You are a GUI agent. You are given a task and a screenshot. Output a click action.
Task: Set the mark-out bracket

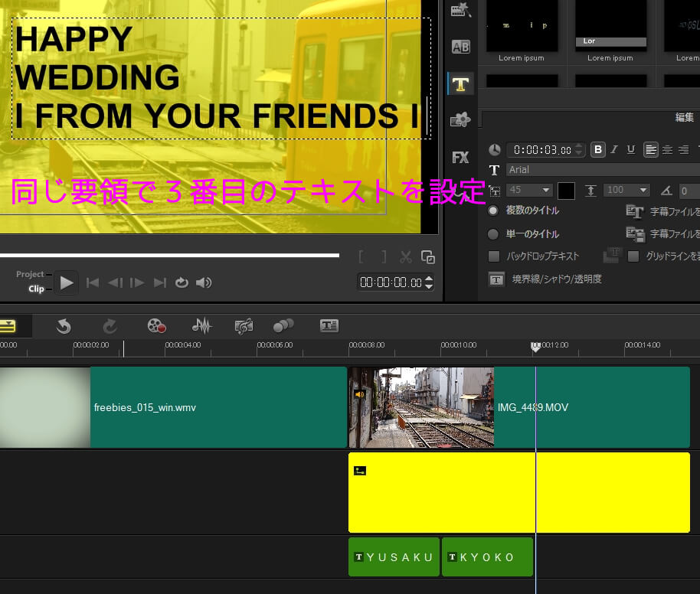coord(384,257)
